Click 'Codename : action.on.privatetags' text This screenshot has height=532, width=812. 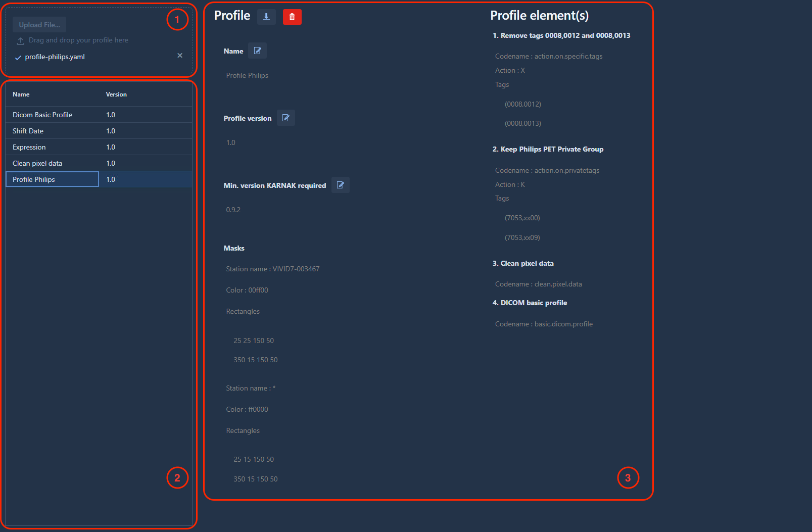[547, 170]
